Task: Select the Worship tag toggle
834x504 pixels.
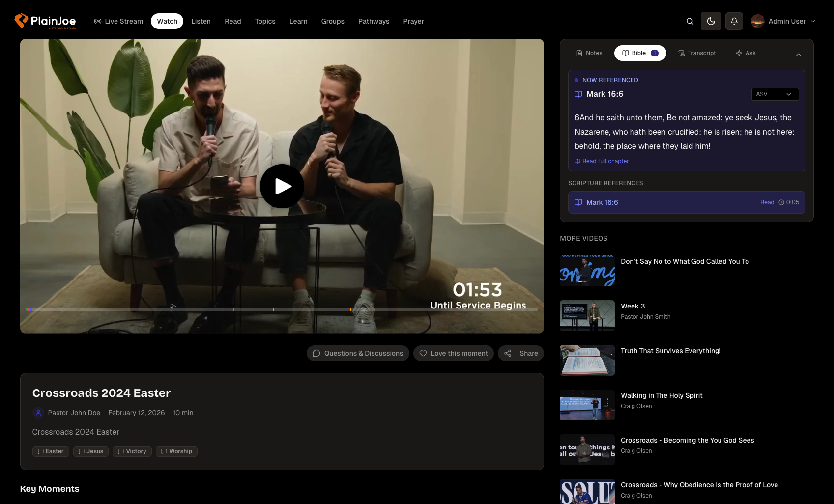Action: (176, 451)
